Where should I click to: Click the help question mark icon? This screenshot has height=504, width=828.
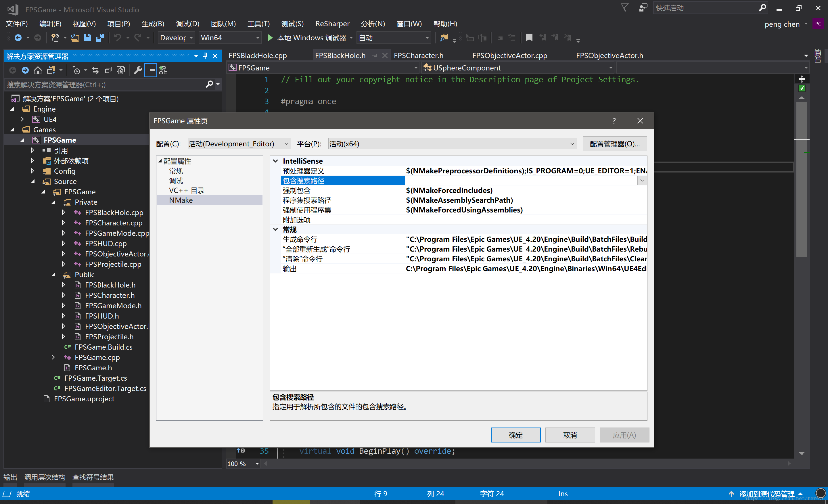[614, 121]
